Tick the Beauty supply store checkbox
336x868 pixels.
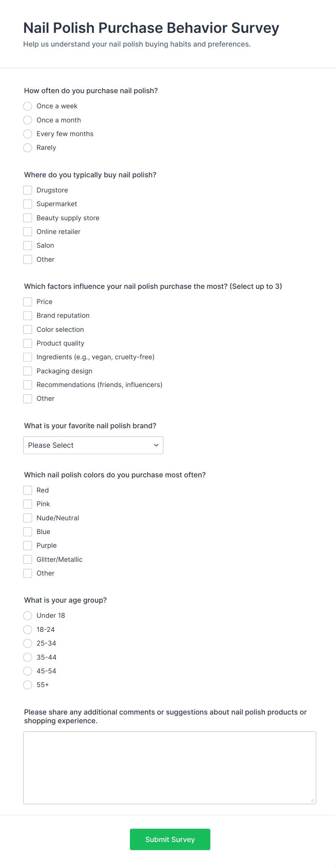click(x=28, y=218)
